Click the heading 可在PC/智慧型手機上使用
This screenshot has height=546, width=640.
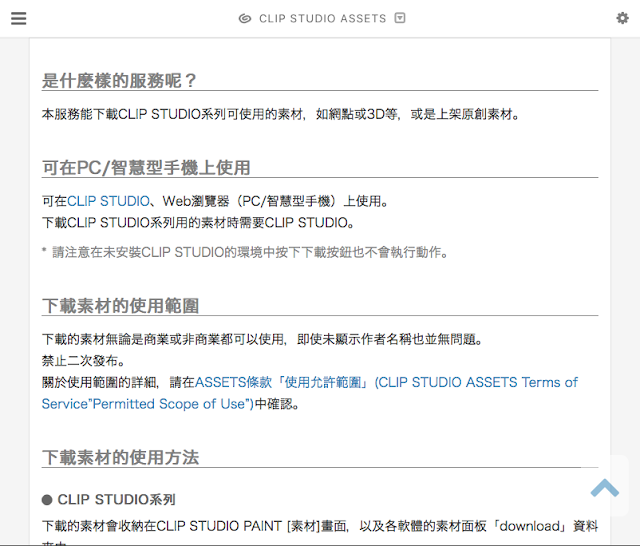[146, 168]
